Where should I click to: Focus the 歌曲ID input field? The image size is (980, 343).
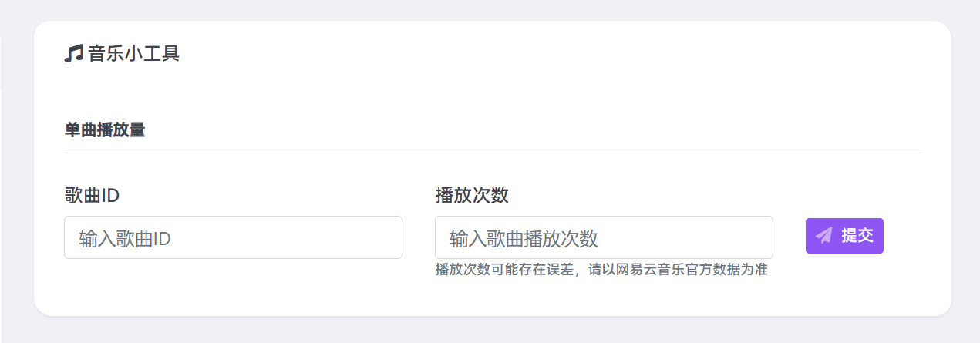coord(233,237)
